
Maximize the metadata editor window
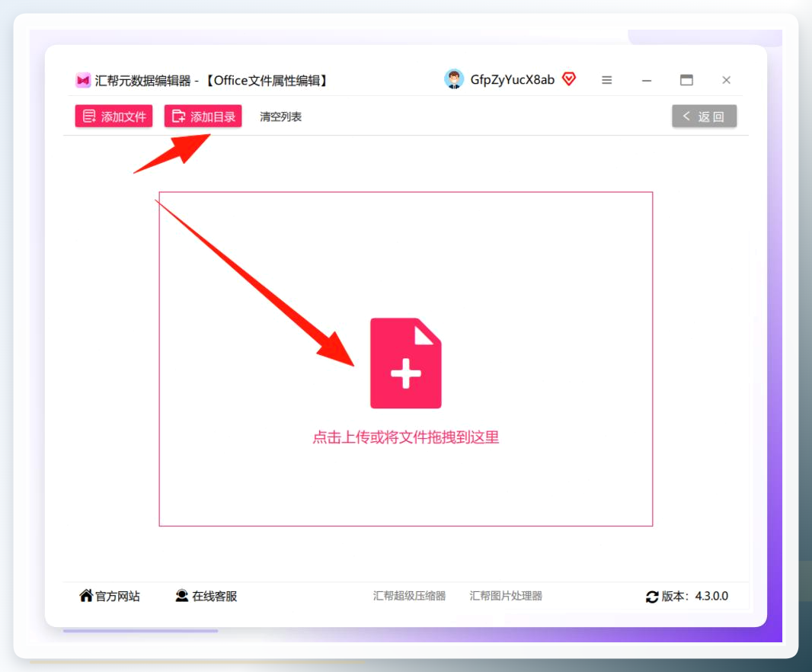[x=686, y=80]
